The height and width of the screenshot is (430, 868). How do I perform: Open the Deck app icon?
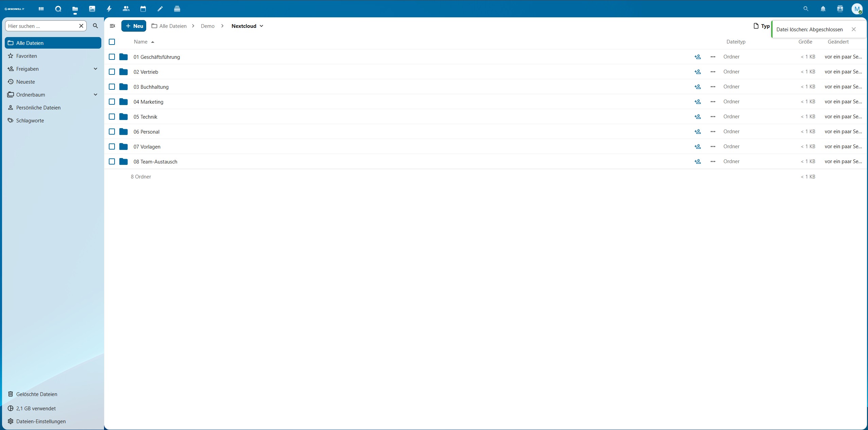tap(177, 9)
